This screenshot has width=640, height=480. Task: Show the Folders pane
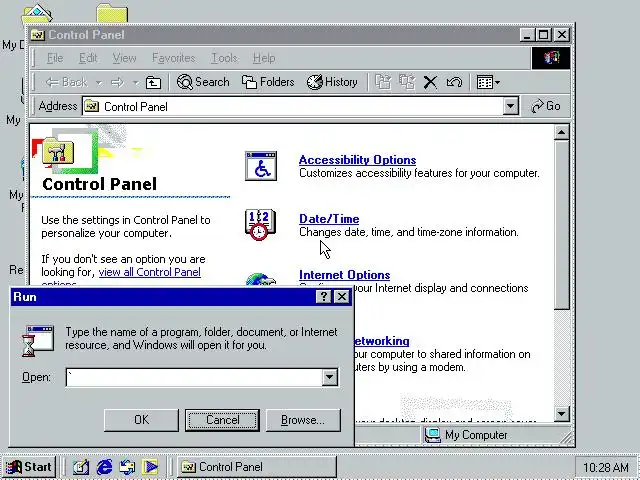[268, 82]
